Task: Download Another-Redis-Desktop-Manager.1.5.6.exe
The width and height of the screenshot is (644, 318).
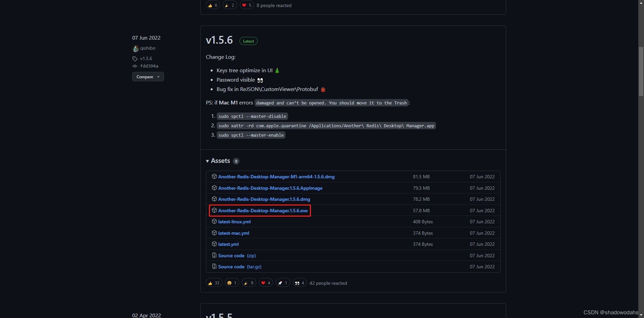Action: (263, 211)
